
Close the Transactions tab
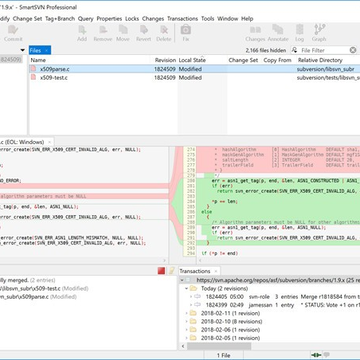pyautogui.click(x=215, y=271)
